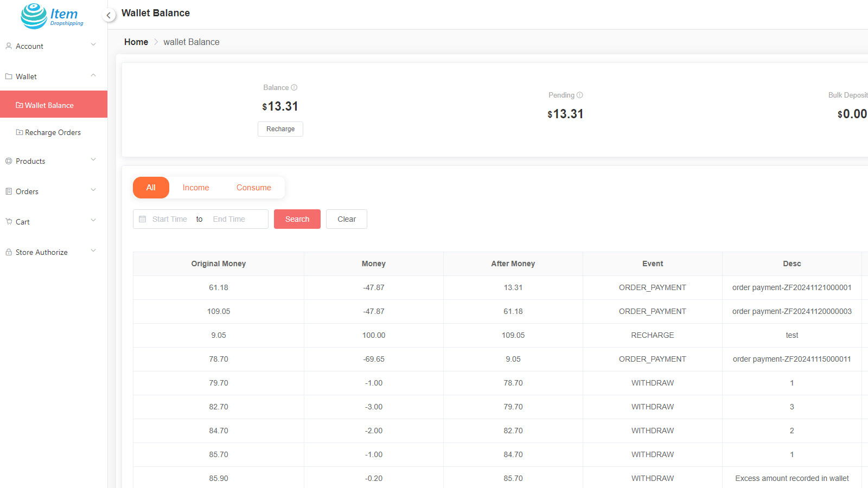Select order payment-ZF20241120000003 description

[x=792, y=311]
